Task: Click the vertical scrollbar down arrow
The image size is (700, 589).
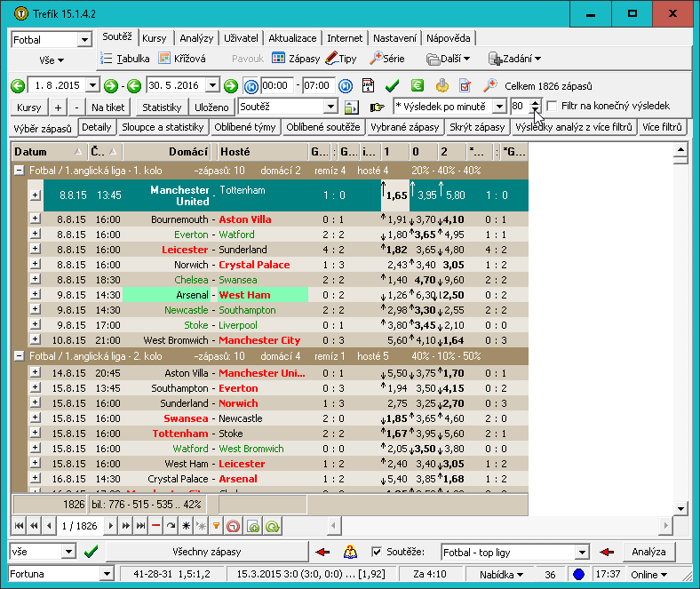Action: (x=680, y=508)
